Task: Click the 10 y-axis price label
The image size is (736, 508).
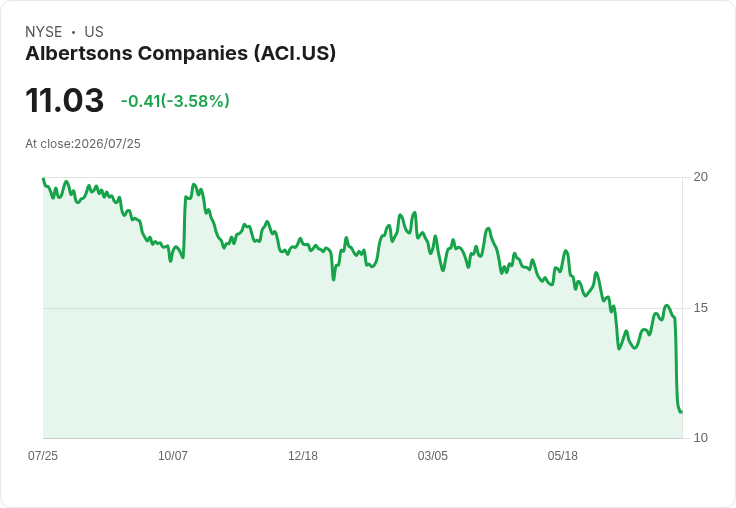Action: click(x=700, y=438)
